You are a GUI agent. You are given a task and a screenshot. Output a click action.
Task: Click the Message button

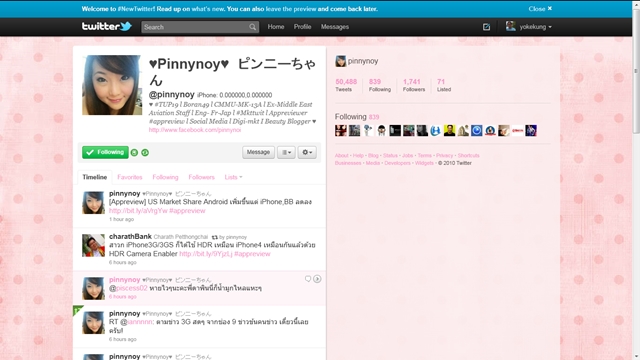[x=258, y=152]
